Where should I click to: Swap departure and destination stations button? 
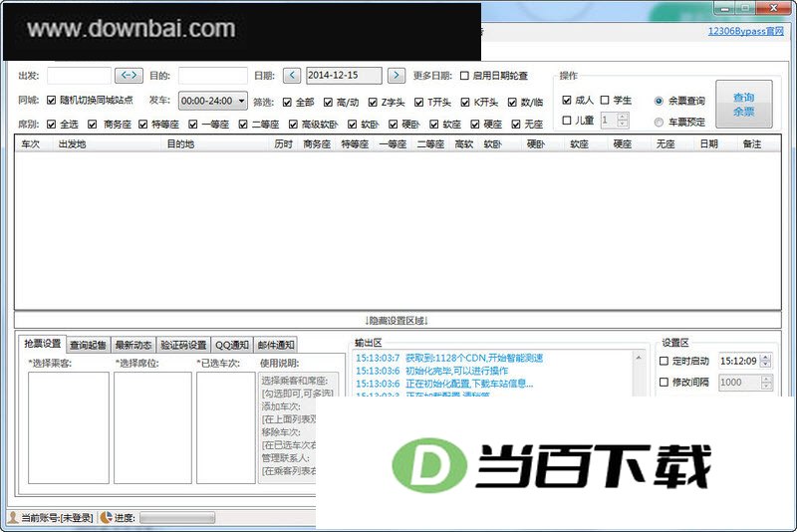pos(130,75)
